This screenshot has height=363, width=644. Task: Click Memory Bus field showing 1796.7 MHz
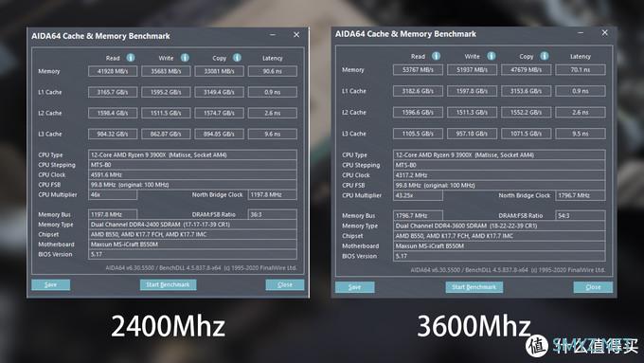tap(418, 215)
